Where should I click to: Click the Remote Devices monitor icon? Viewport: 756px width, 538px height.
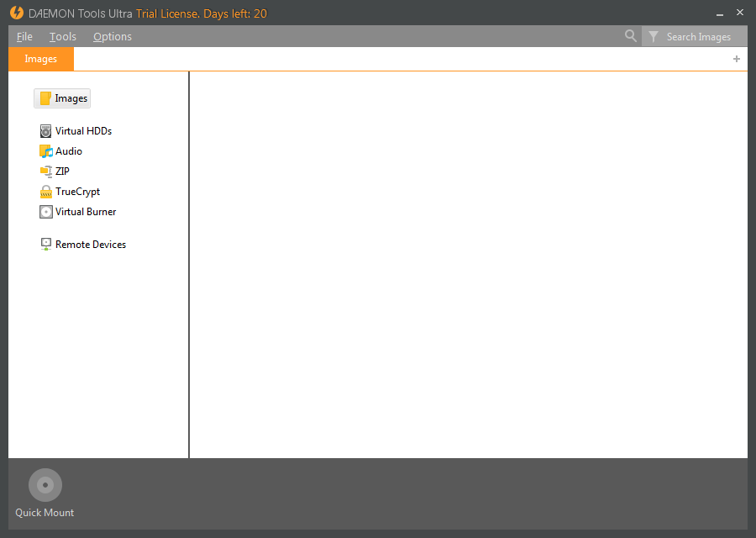click(45, 244)
